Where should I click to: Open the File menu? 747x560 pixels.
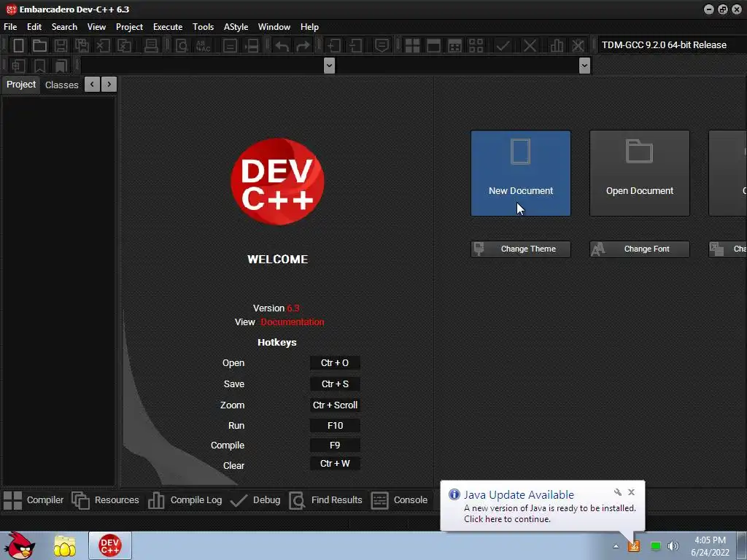pos(10,27)
